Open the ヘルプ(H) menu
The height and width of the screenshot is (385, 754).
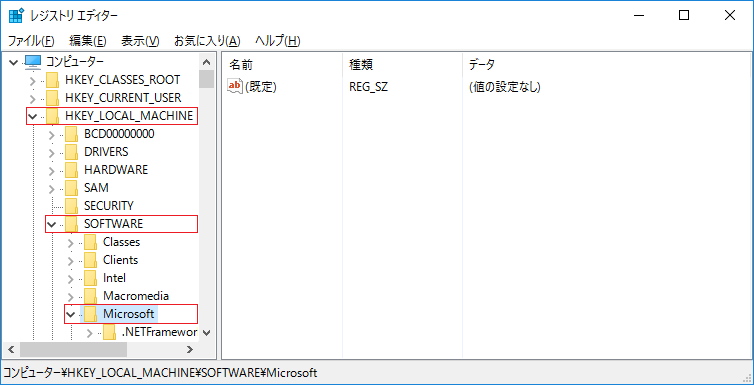277,41
